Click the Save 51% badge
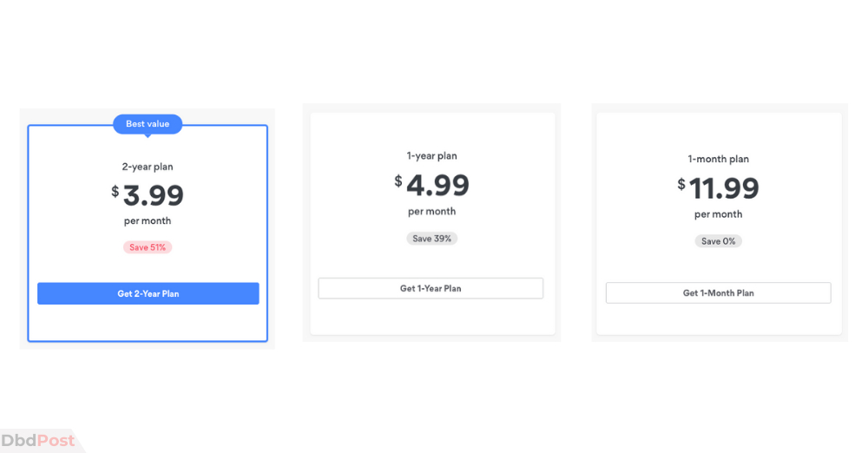Image resolution: width=868 pixels, height=453 pixels. pyautogui.click(x=148, y=247)
